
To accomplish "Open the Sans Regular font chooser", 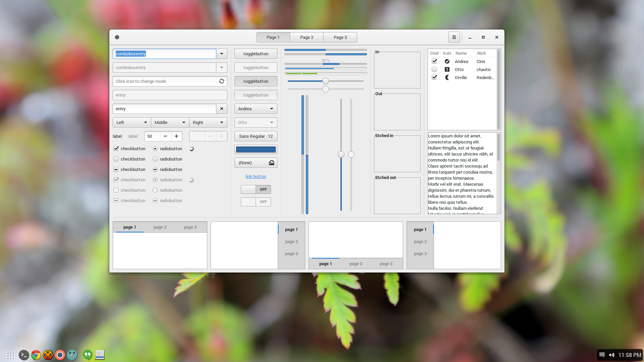I will click(x=256, y=136).
